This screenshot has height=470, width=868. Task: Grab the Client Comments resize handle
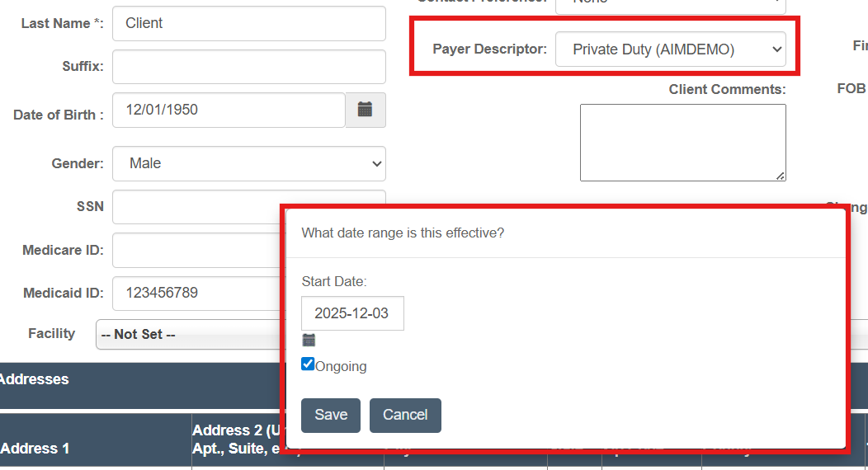pos(781,176)
